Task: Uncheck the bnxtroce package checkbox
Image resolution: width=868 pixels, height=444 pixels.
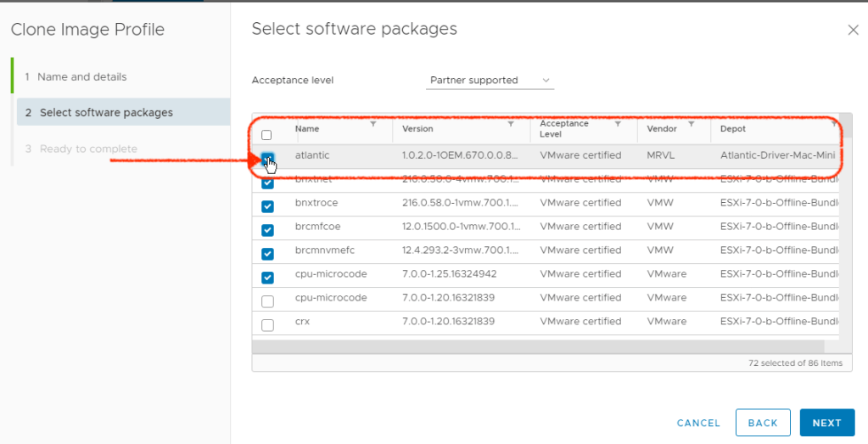Action: [267, 206]
